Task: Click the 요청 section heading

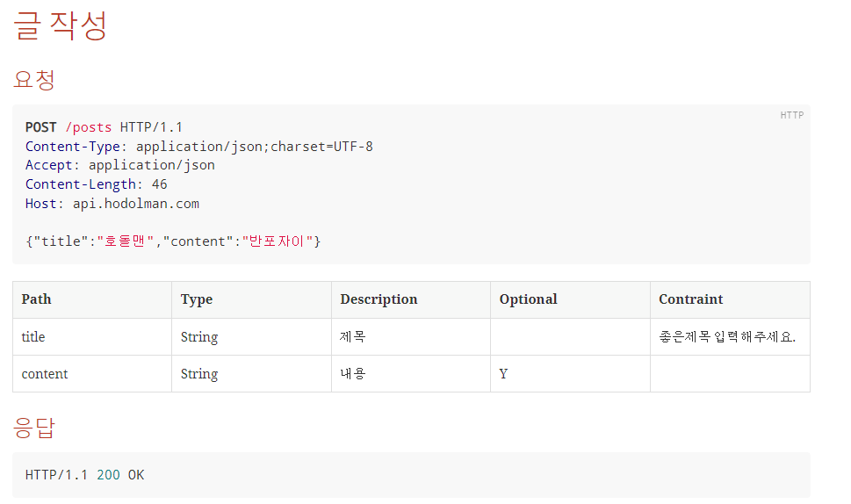Action: point(33,79)
